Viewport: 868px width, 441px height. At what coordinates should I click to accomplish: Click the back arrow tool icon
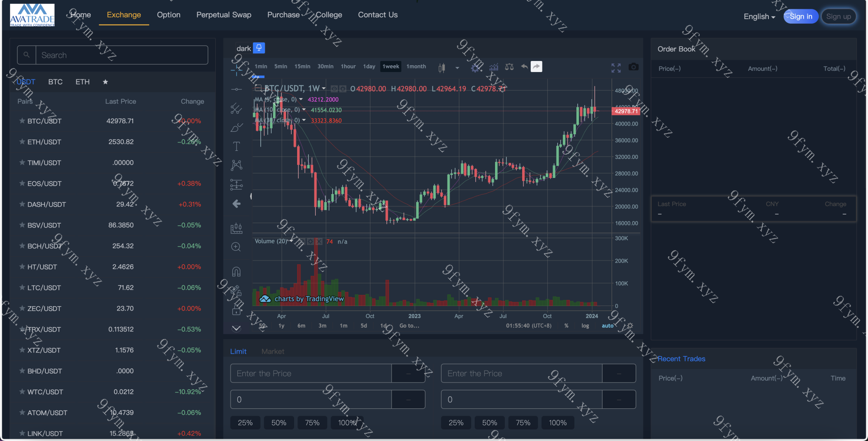(x=236, y=204)
